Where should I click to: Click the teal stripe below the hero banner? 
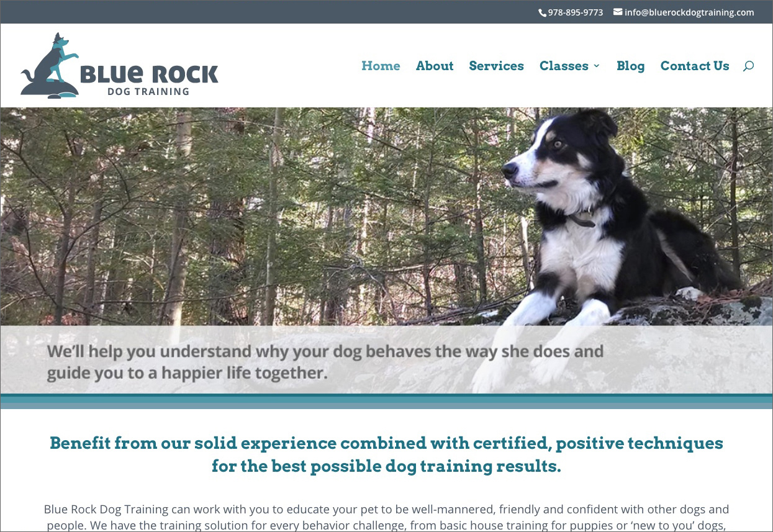point(386,401)
